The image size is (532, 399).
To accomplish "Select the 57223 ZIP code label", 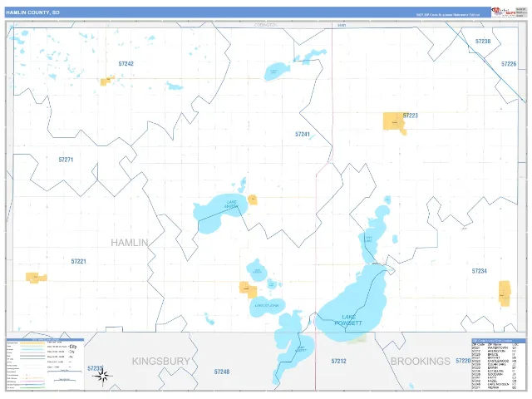I will pyautogui.click(x=410, y=116).
